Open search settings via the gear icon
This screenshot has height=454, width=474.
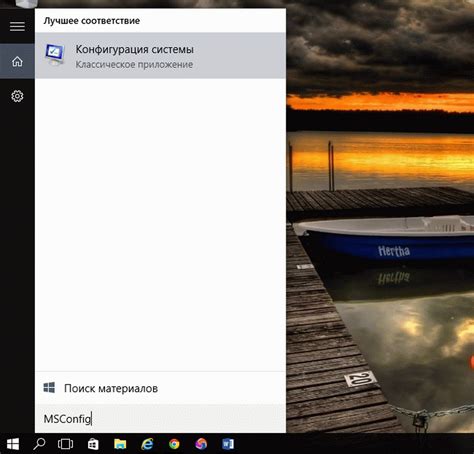point(17,96)
